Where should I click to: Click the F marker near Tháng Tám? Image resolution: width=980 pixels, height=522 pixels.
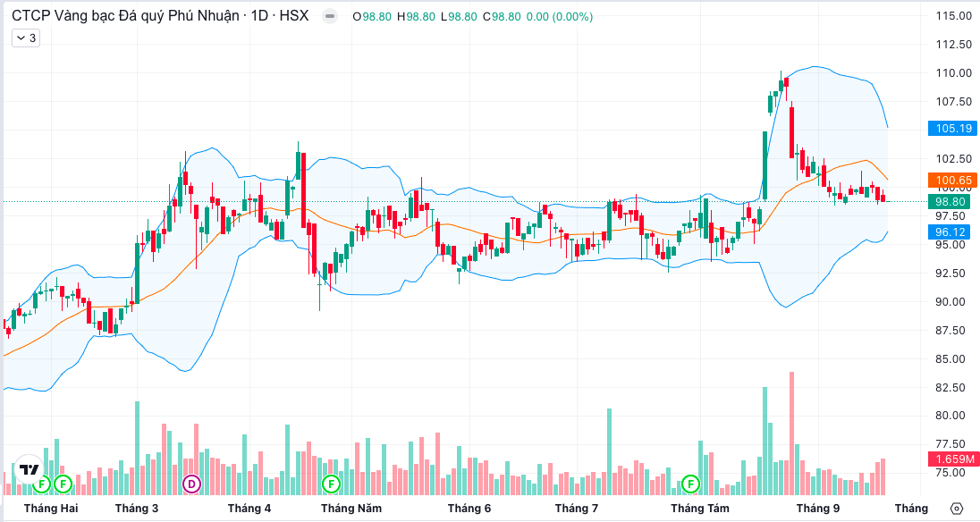(690, 484)
